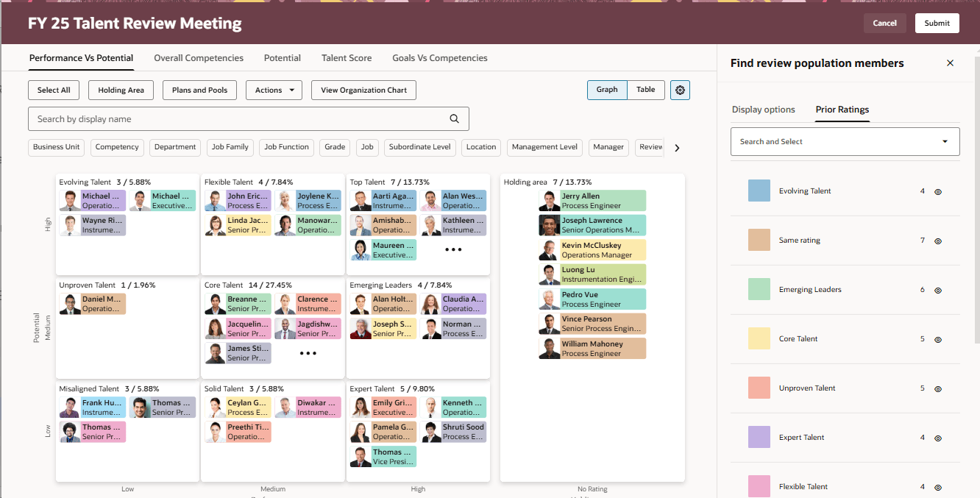Screen dimensions: 980x498
Task: Open the Display options tab
Action: coord(764,109)
